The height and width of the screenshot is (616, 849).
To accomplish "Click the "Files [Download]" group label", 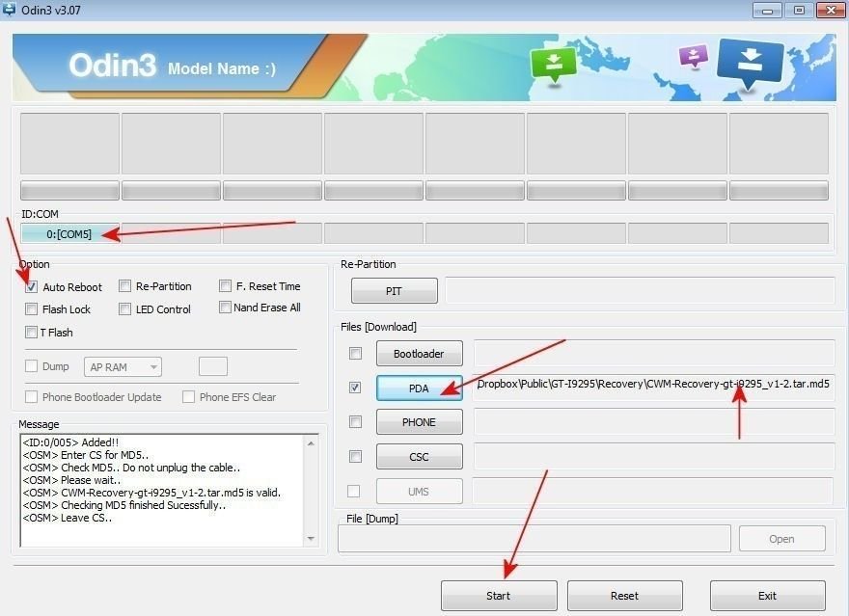I will (x=378, y=327).
